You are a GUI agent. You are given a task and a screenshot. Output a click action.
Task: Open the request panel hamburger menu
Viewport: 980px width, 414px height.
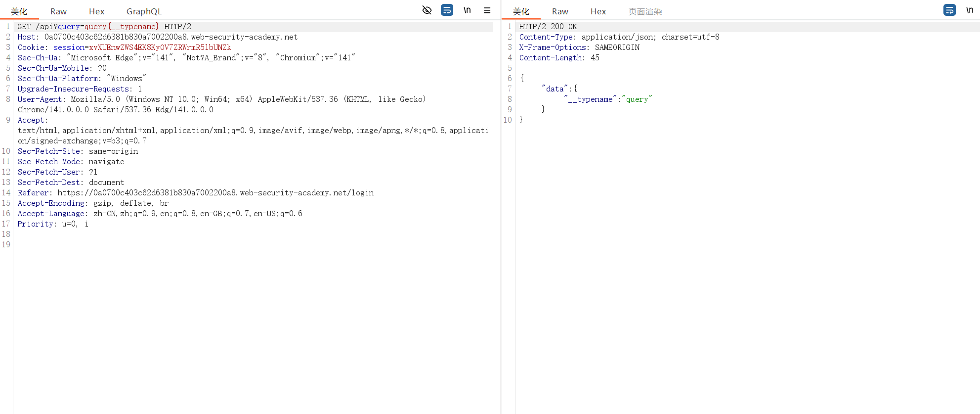[487, 10]
